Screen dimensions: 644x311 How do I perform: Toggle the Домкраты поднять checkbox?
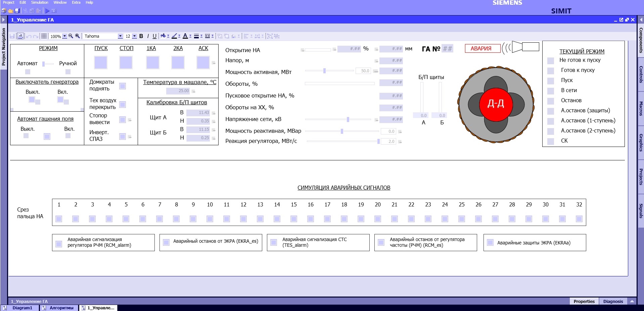[x=123, y=86]
